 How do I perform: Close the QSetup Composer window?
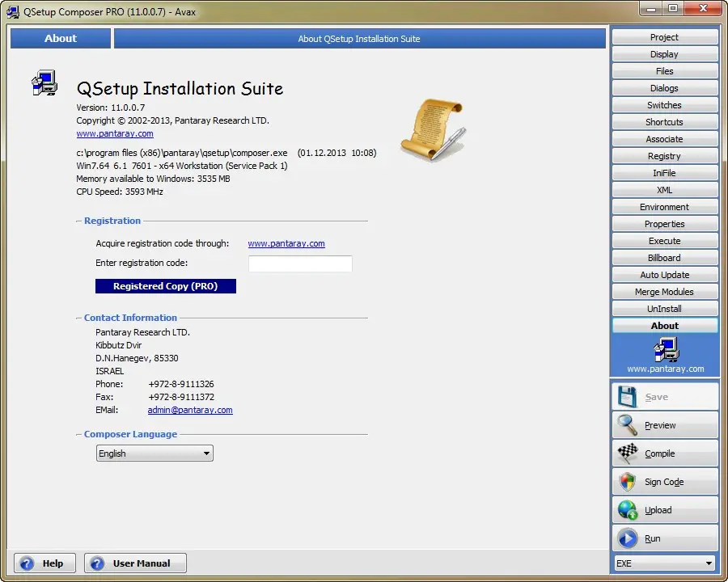click(704, 9)
